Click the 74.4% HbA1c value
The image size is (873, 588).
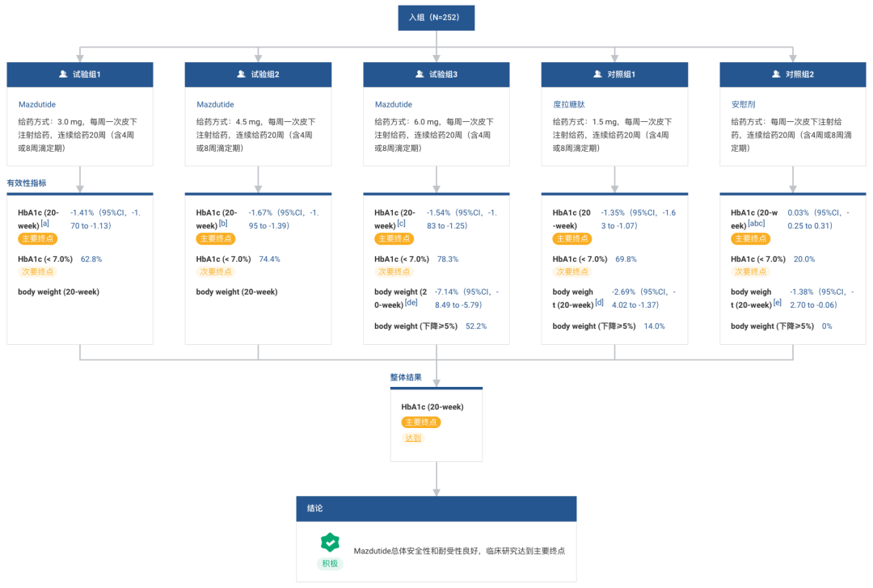269,259
